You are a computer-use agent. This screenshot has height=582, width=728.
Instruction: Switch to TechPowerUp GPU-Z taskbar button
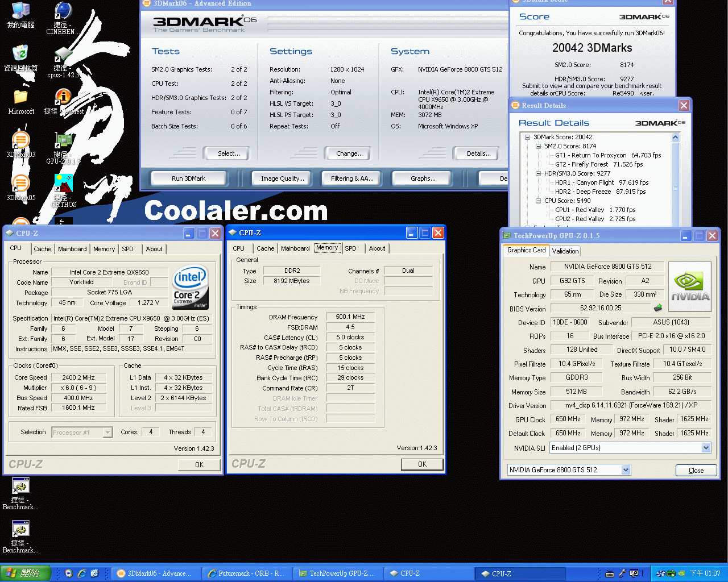click(x=338, y=573)
